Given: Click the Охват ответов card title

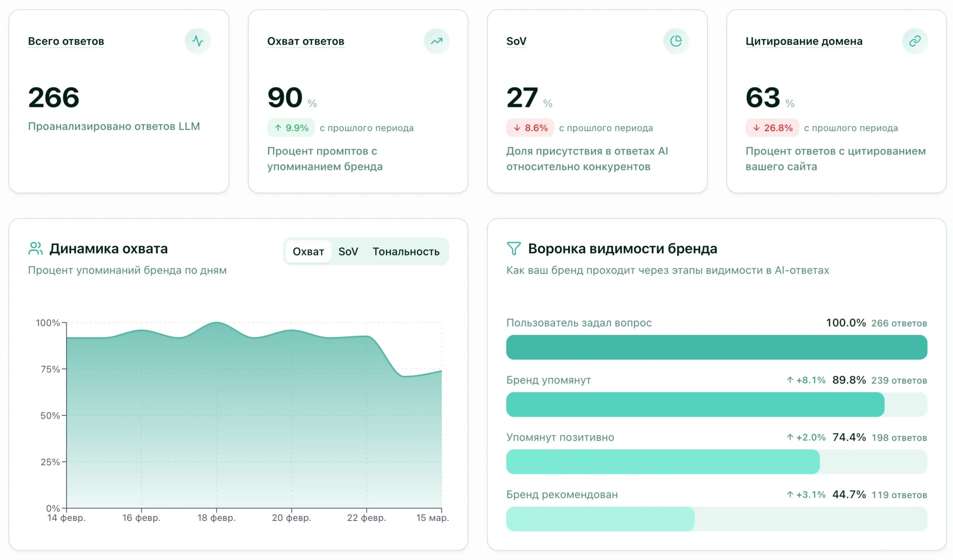Looking at the screenshot, I should coord(306,41).
